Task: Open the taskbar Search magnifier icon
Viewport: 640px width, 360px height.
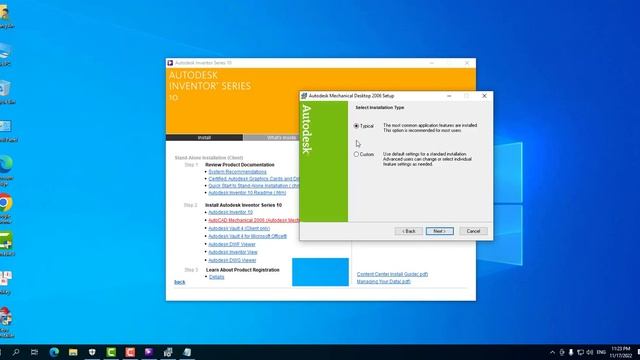Action: click(x=16, y=352)
